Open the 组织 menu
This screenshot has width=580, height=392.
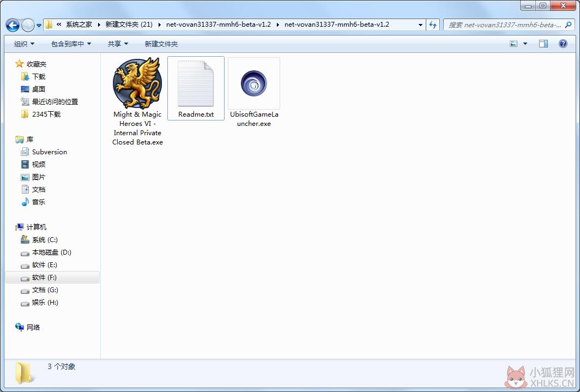pos(24,44)
